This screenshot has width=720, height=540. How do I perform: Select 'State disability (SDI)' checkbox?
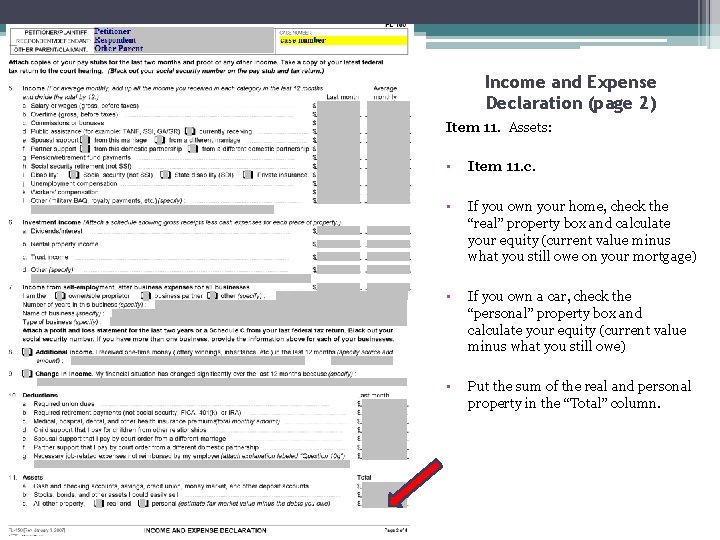[x=165, y=174]
